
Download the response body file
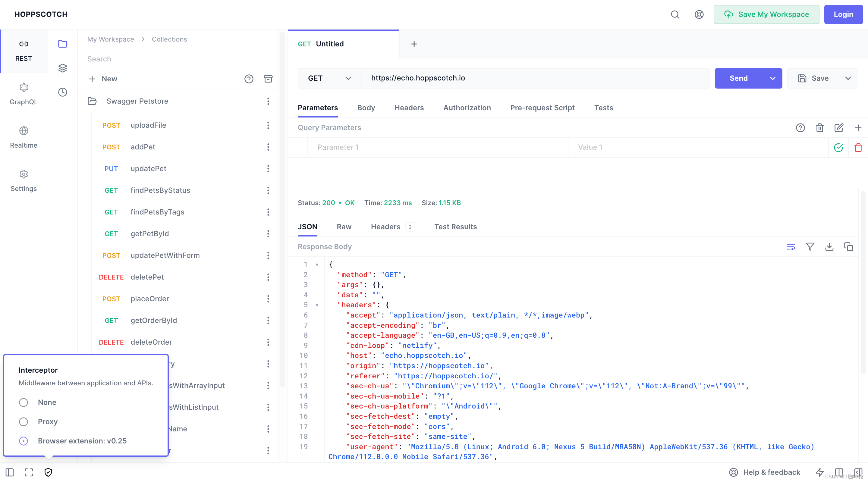click(829, 247)
